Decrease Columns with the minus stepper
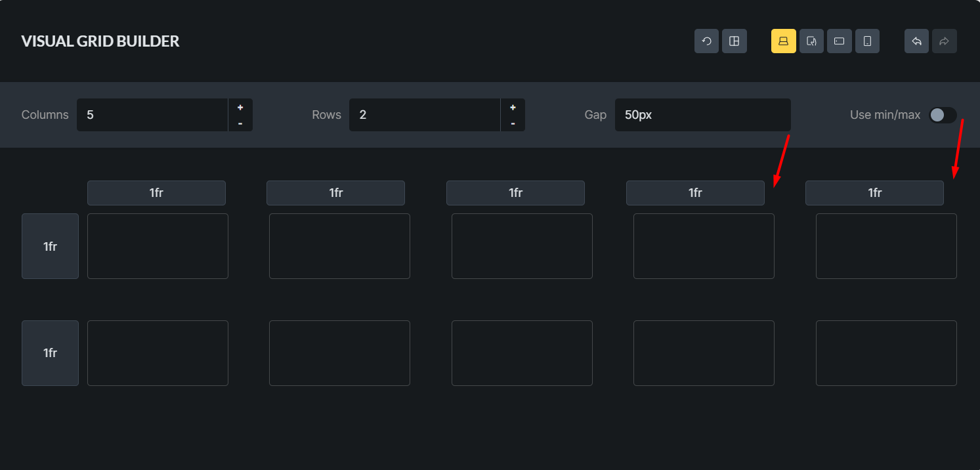980x470 pixels. [x=240, y=123]
